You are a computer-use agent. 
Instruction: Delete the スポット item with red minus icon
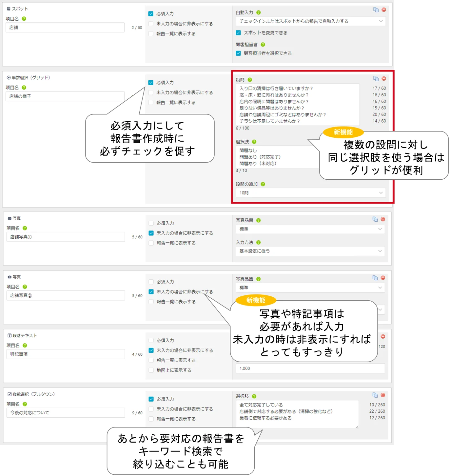pyautogui.click(x=384, y=10)
